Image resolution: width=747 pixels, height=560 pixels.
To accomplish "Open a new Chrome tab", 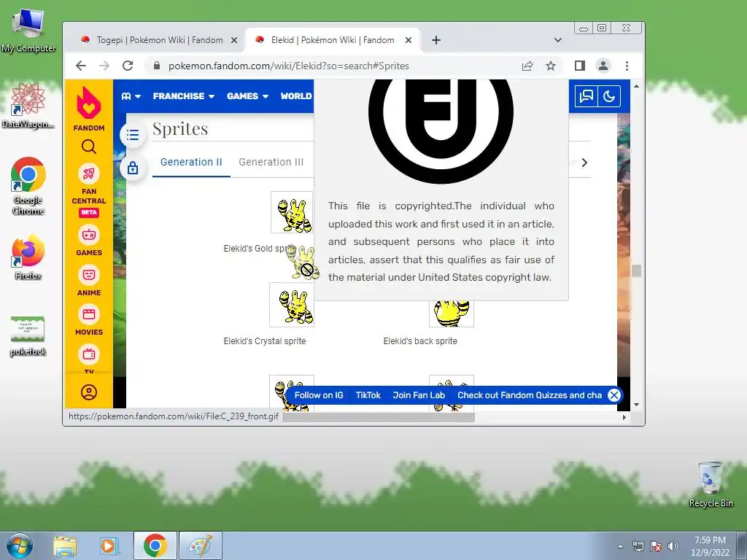I will click(x=436, y=41).
